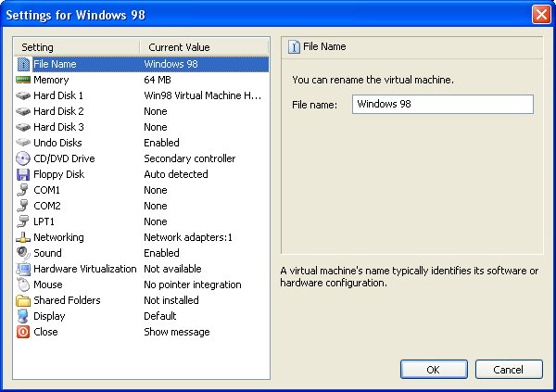Select the Hard Disk 3 label

(x=58, y=127)
